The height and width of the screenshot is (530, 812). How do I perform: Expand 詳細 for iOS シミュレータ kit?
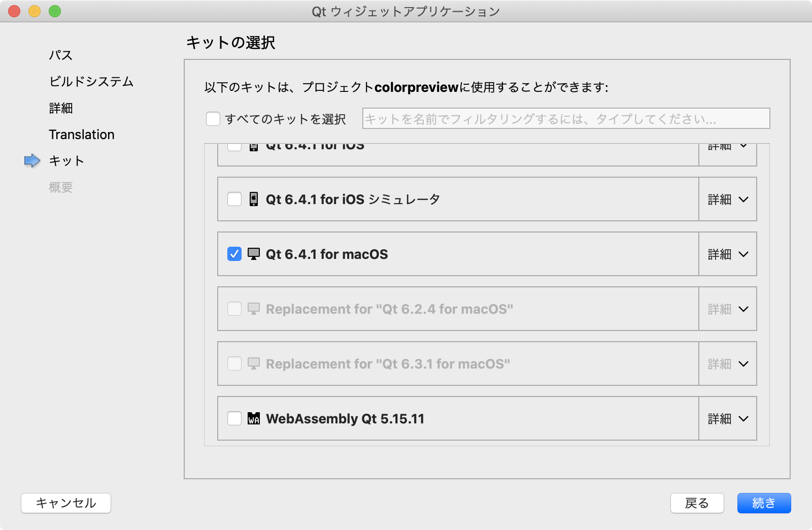(x=728, y=199)
